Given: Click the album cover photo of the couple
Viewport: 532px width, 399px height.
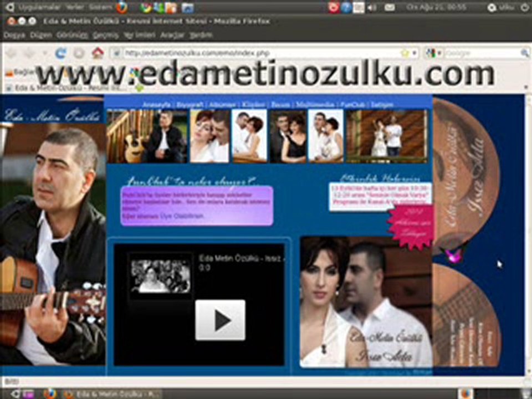Looking at the screenshot, I should point(366,303).
